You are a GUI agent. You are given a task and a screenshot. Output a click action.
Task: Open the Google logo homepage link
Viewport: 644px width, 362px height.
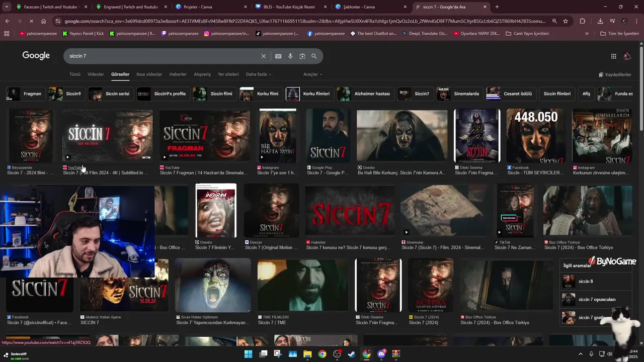[36, 56]
